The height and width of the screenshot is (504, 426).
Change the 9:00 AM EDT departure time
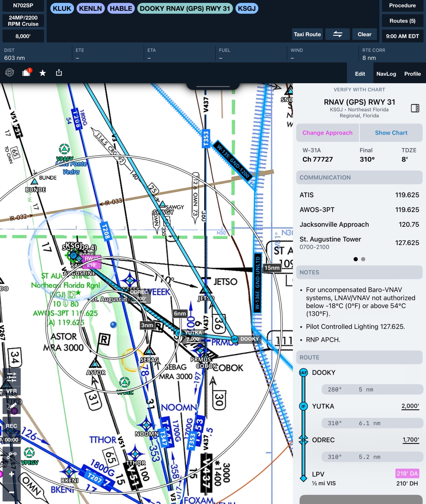pos(403,36)
